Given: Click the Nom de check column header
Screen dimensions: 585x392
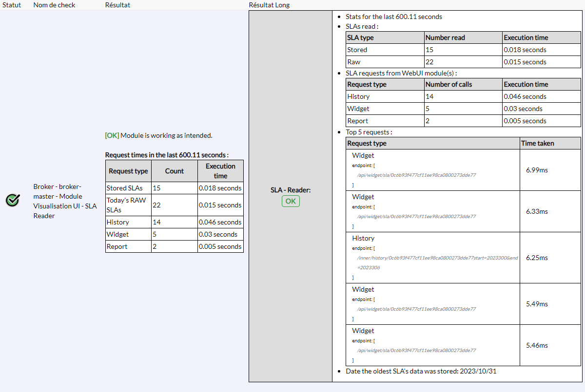Looking at the screenshot, I should pos(54,5).
